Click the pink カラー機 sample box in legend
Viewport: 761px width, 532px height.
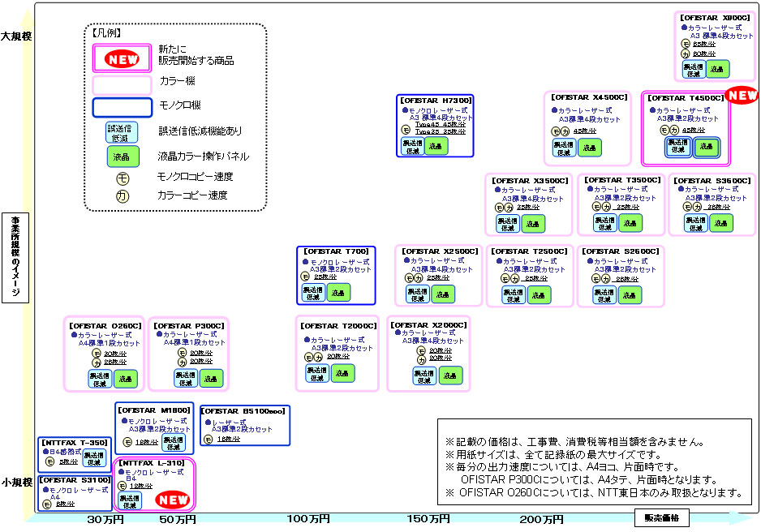tap(123, 84)
